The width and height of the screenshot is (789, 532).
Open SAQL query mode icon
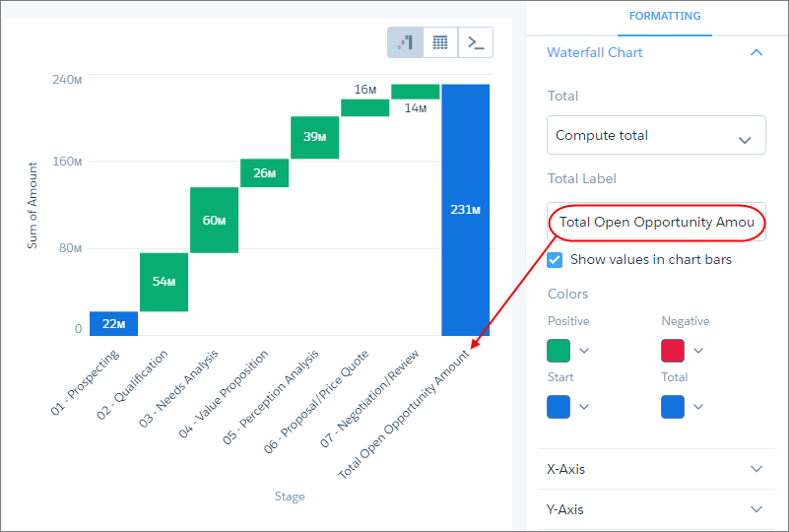point(476,42)
